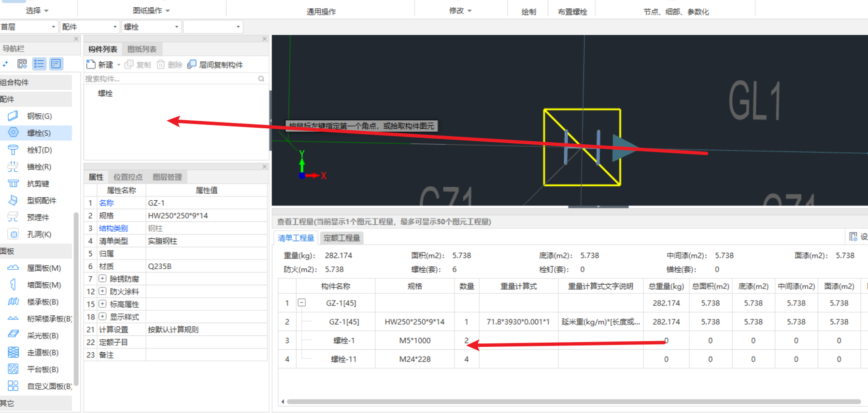
Task: Click the 结构类别 property link
Action: [x=114, y=228]
